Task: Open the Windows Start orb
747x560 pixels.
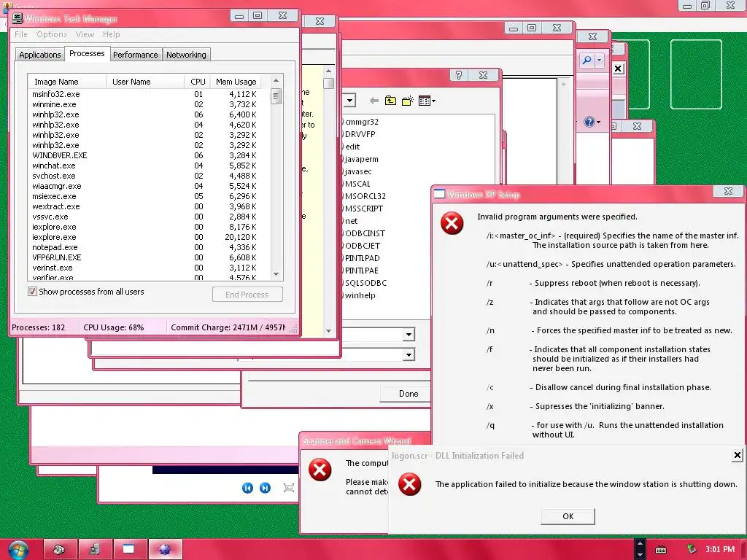Action: (18, 550)
